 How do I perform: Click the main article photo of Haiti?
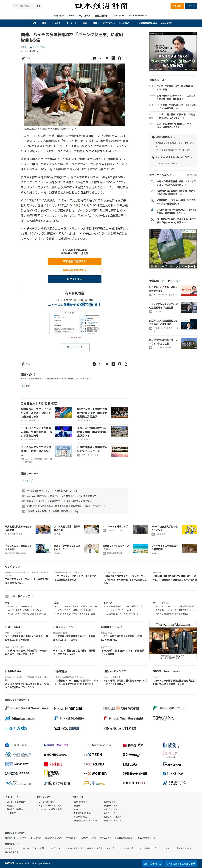coord(75,95)
